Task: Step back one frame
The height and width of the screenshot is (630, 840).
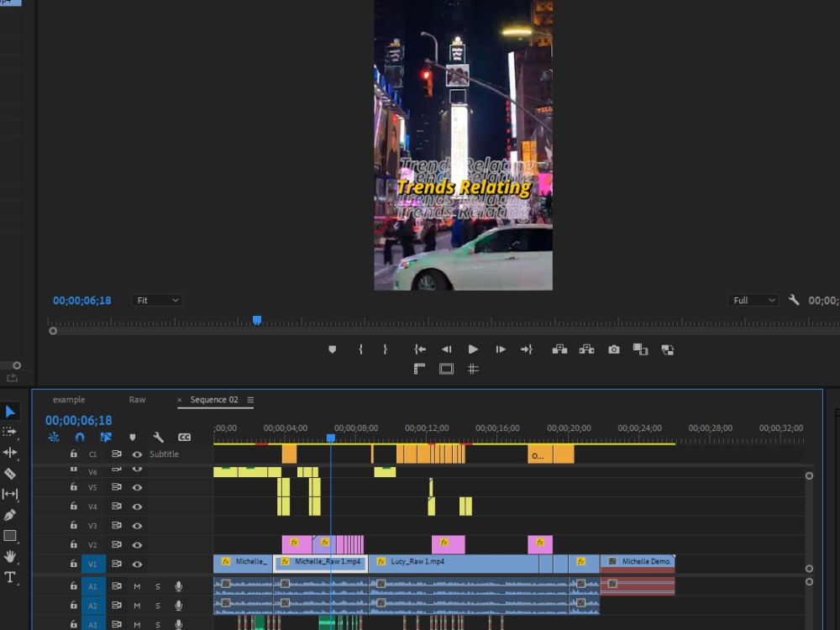Action: (x=446, y=349)
